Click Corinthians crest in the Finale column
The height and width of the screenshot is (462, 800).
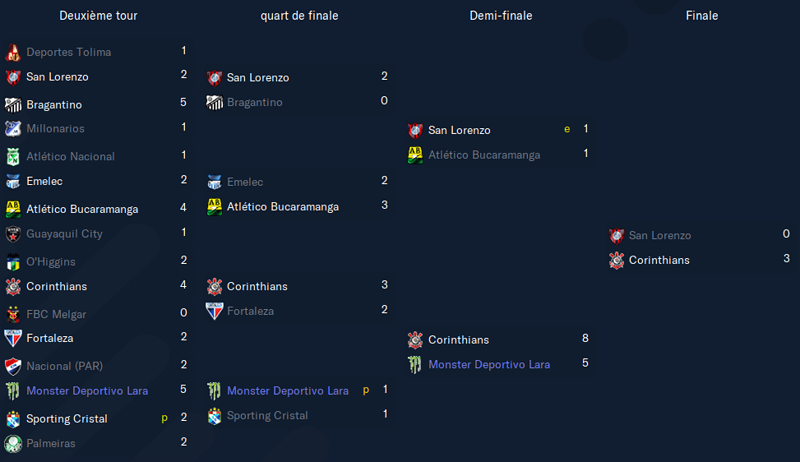tap(616, 261)
